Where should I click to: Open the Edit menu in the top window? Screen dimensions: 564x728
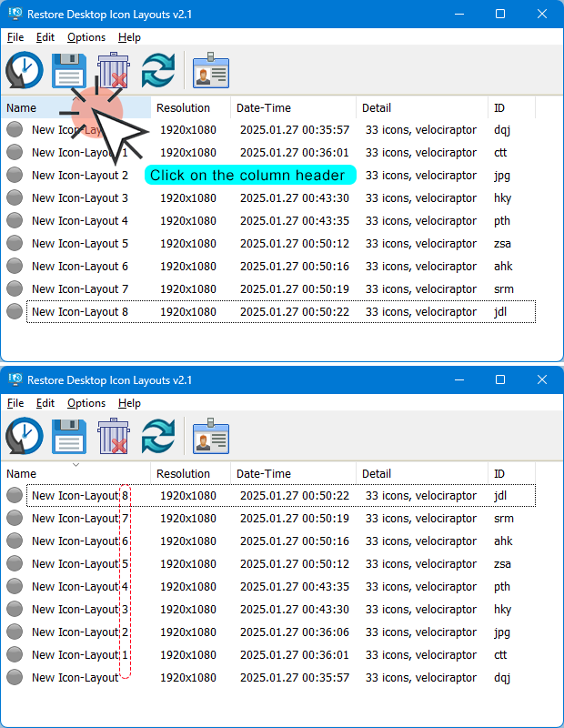coord(45,37)
